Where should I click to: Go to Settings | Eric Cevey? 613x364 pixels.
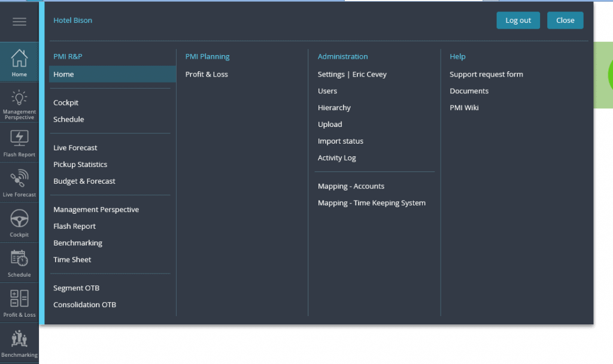click(x=352, y=75)
